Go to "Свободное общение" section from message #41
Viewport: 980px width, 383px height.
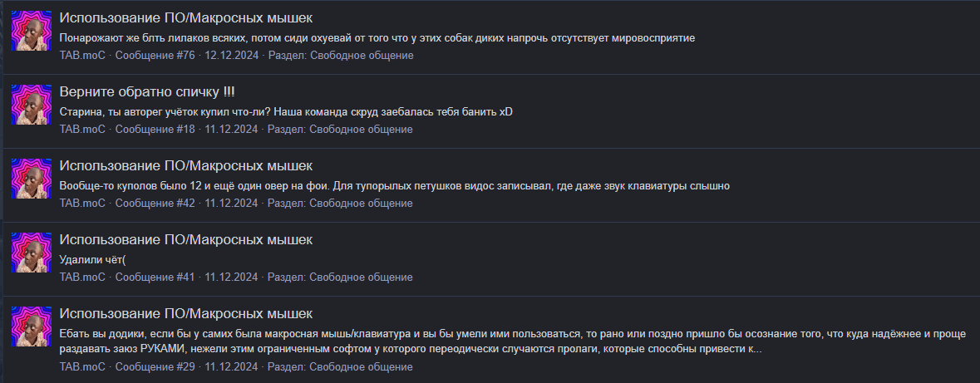point(362,277)
